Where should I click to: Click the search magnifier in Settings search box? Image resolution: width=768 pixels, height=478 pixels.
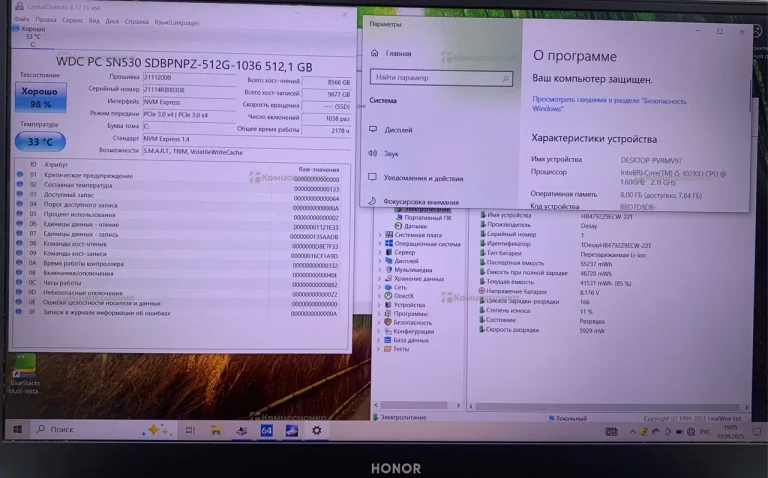[x=505, y=78]
